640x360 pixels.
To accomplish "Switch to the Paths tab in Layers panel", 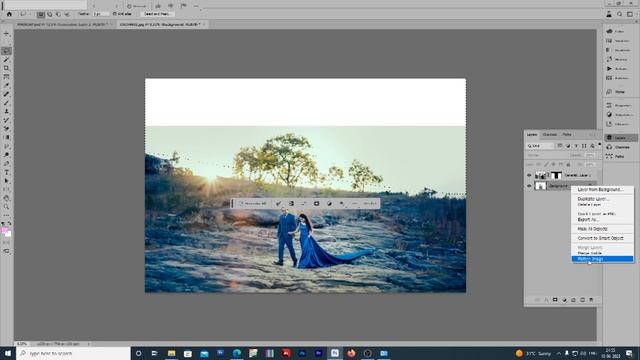I will coord(567,134).
